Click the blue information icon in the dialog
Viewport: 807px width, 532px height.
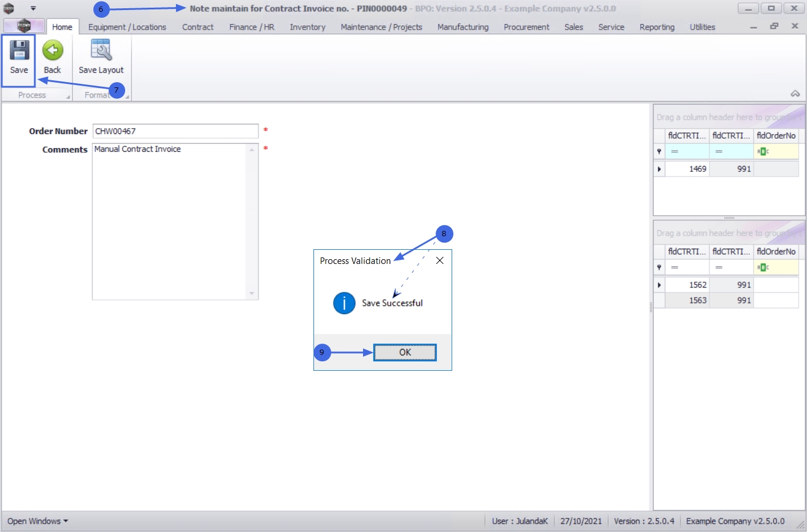(344, 303)
